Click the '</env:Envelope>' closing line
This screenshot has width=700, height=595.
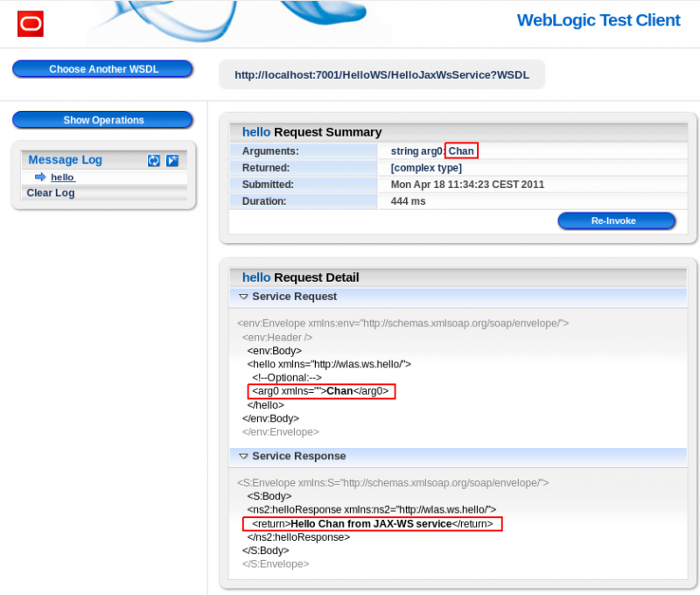click(280, 431)
